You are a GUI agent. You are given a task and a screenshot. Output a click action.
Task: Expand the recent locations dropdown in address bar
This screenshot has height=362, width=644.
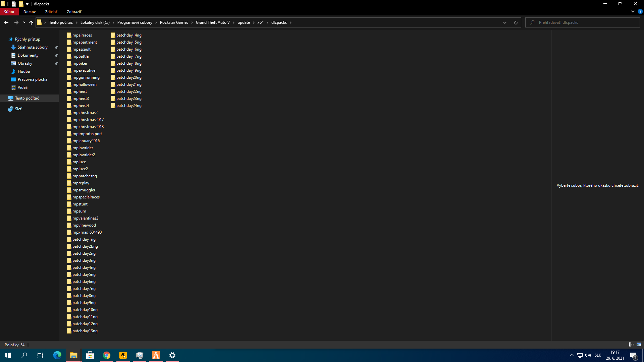tap(504, 22)
